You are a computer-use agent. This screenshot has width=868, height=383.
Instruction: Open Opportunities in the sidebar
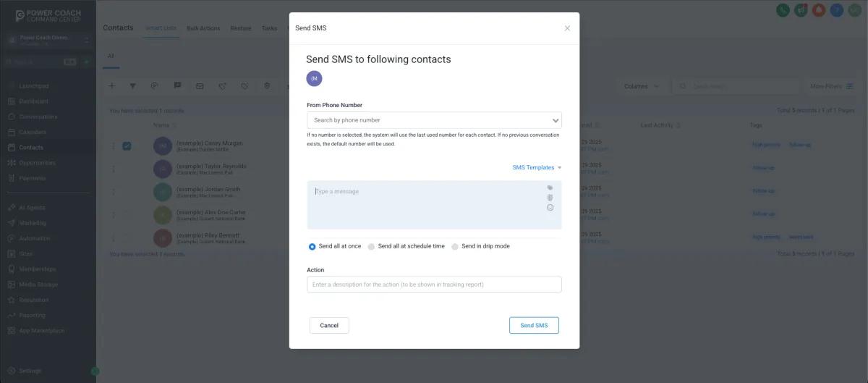[x=37, y=163]
